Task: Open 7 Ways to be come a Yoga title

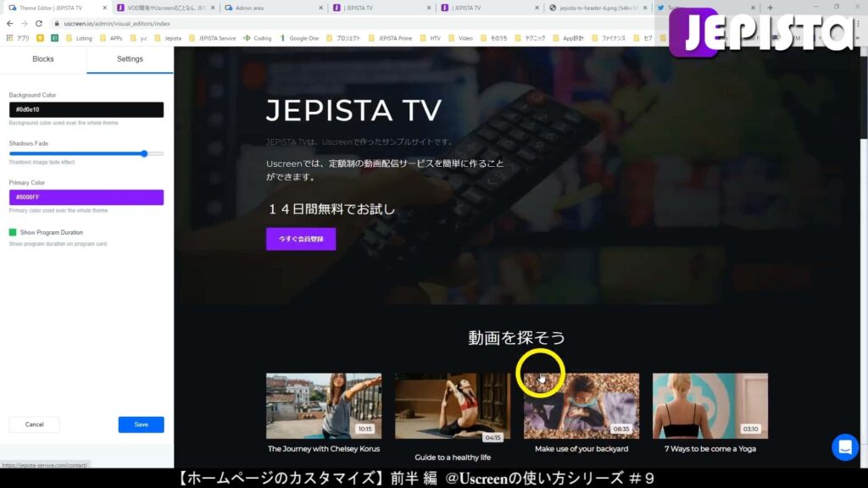Action: click(710, 449)
